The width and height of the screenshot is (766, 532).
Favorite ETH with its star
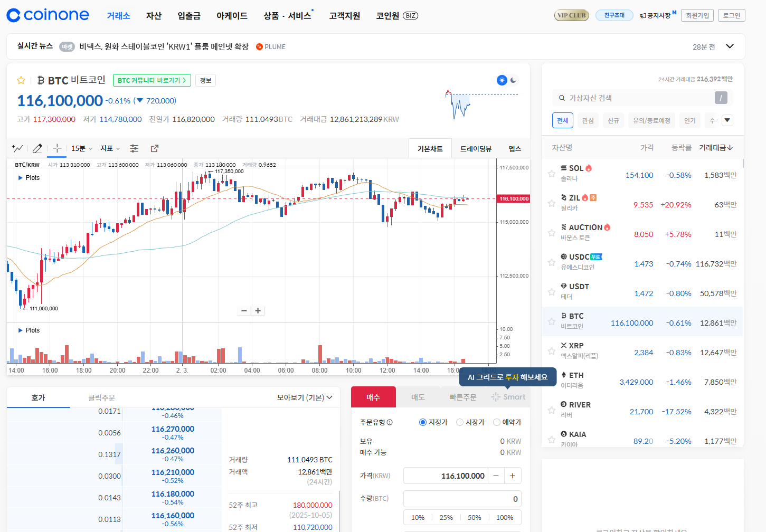(x=551, y=381)
